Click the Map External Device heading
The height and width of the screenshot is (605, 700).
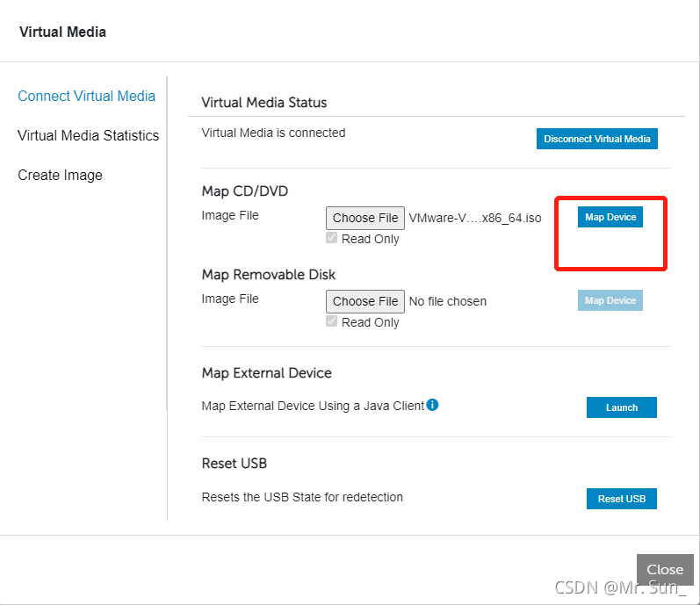266,373
